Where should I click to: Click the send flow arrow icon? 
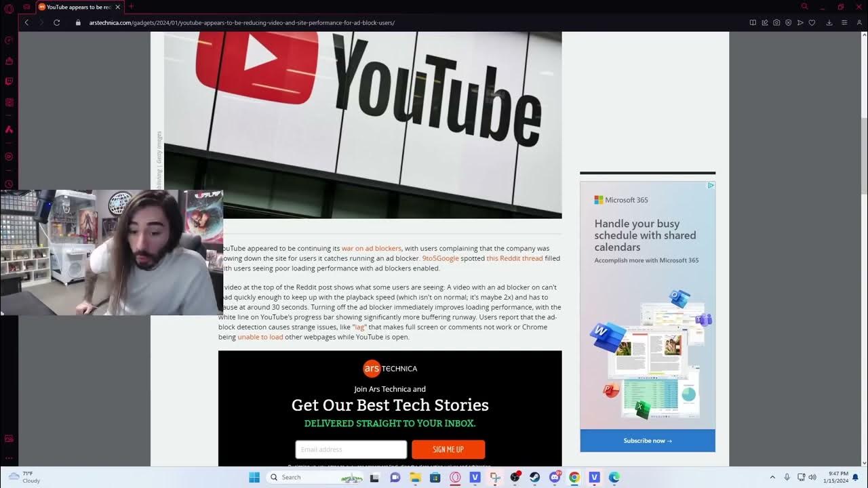[x=800, y=22]
